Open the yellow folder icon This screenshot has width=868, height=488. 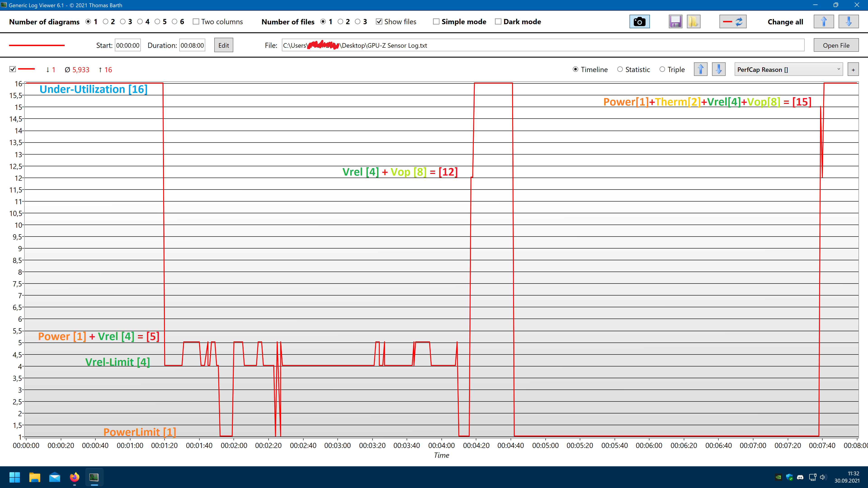tap(693, 22)
